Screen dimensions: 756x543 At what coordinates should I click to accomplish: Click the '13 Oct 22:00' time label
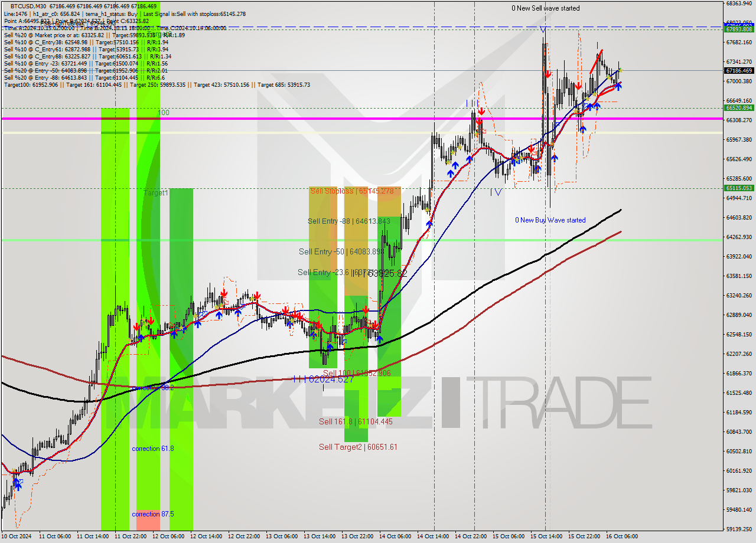click(357, 537)
